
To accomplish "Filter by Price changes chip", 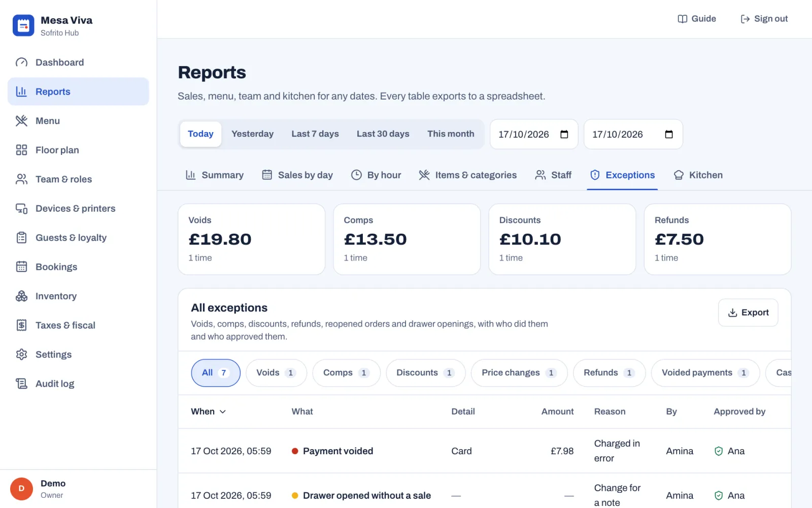I will [519, 373].
